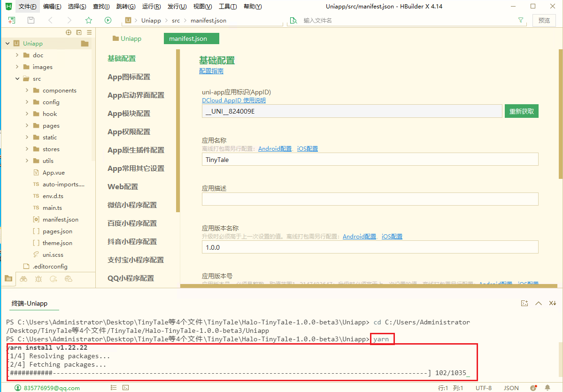Click the AppID field __UNI__824009E
Image resolution: width=563 pixels, height=392 pixels.
point(352,111)
